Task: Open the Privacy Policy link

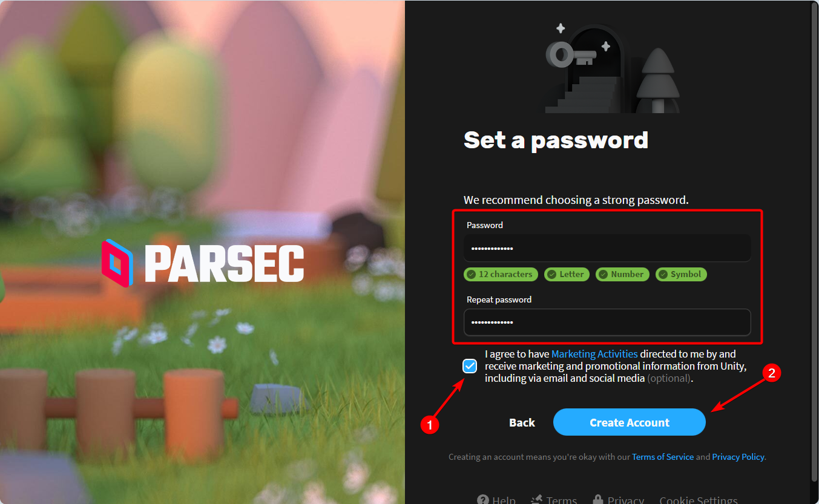Action: [738, 457]
